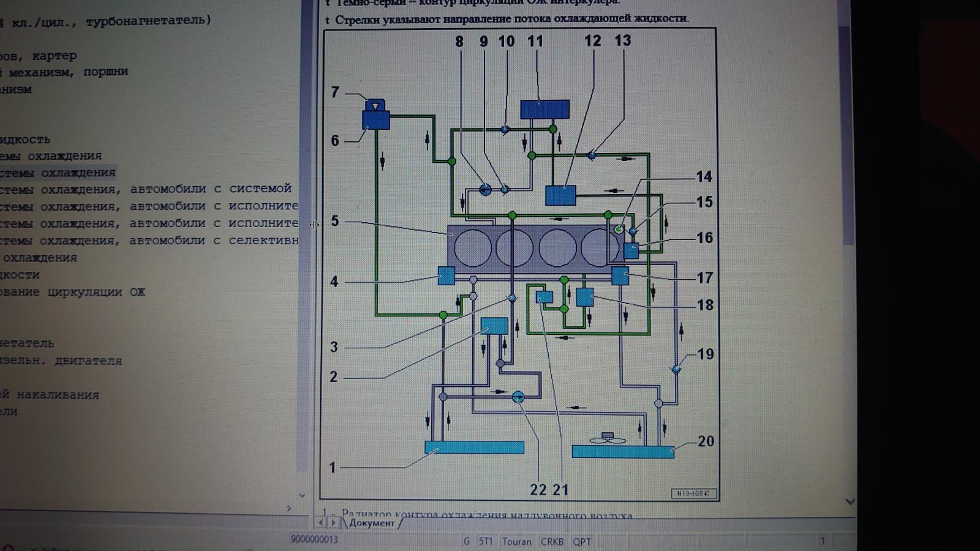
Task: Click the 'CRKB' engine code status field
Action: (552, 541)
